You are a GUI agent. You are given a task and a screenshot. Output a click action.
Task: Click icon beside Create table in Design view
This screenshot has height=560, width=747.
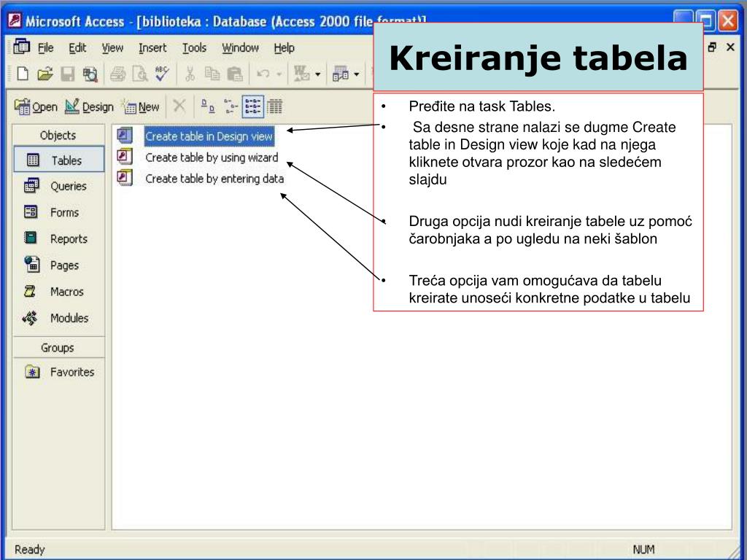125,135
